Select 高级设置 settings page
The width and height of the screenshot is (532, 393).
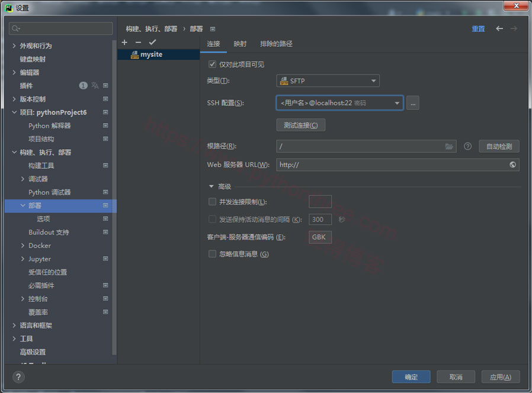pyautogui.click(x=33, y=352)
